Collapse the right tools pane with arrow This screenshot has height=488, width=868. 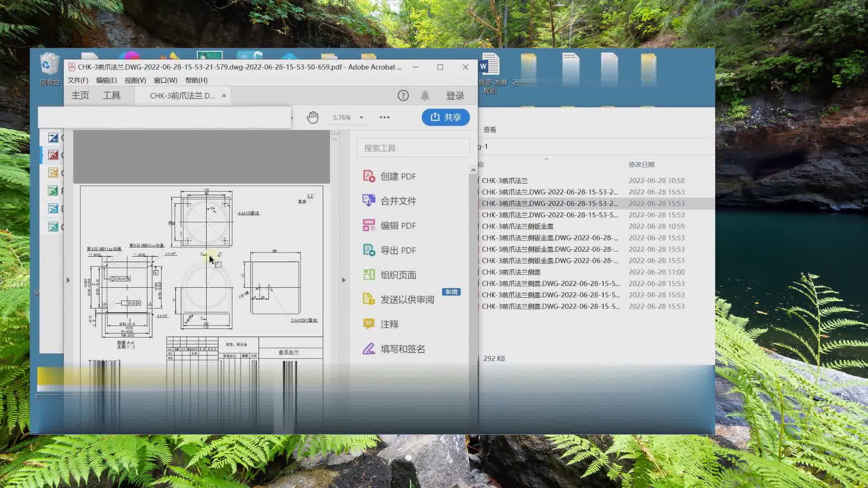344,280
